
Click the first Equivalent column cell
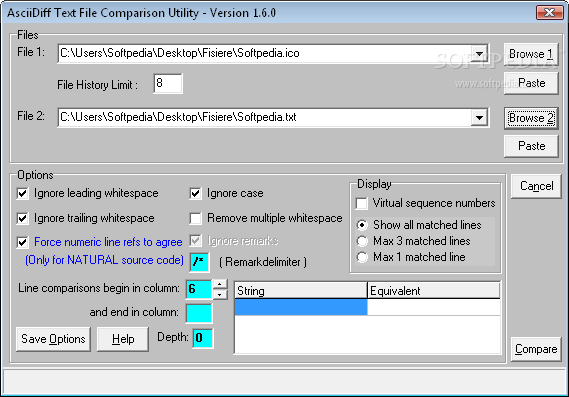pos(434,307)
